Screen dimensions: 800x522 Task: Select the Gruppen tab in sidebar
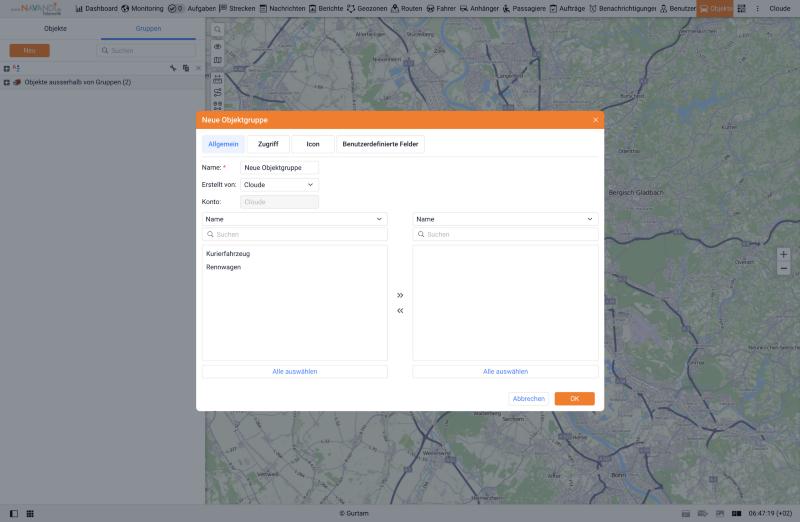(148, 29)
